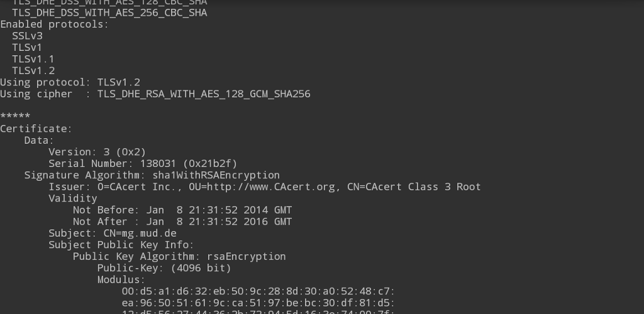
Task: Click the TLSv1.1 protocol line
Action: [33, 59]
